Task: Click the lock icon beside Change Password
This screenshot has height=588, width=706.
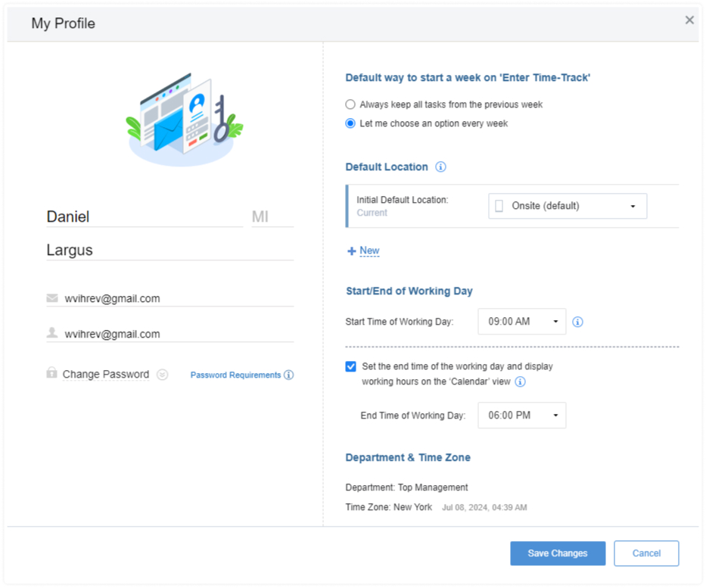Action: 51,373
